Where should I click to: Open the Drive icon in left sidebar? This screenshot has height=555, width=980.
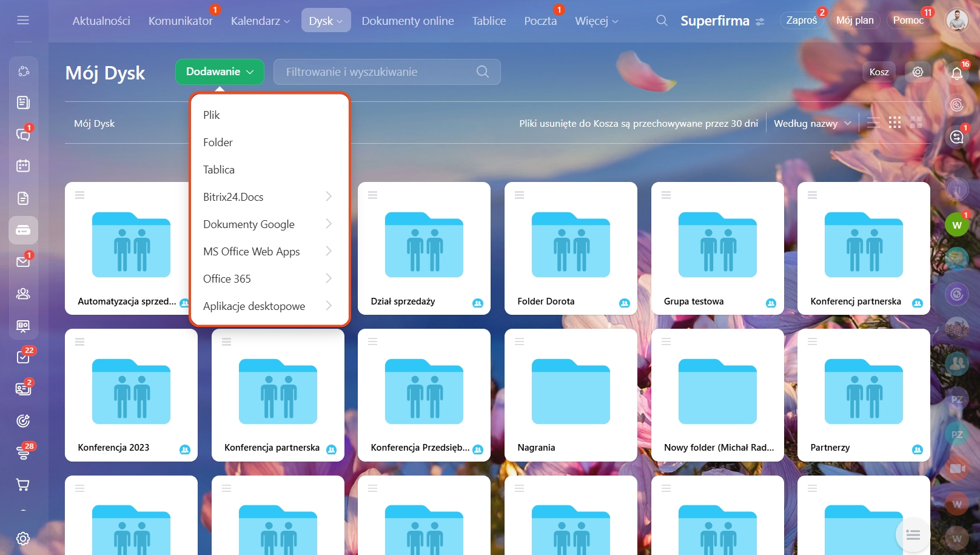click(x=23, y=230)
